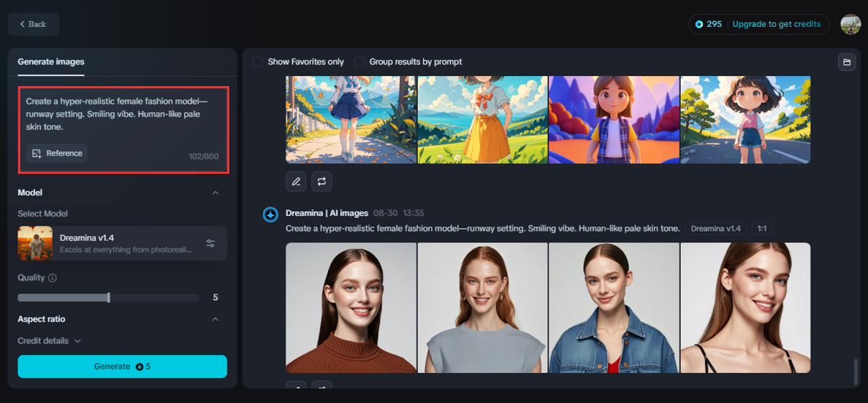Image resolution: width=868 pixels, height=403 pixels.
Task: Click the Dreamina AI images star logo
Action: point(271,215)
